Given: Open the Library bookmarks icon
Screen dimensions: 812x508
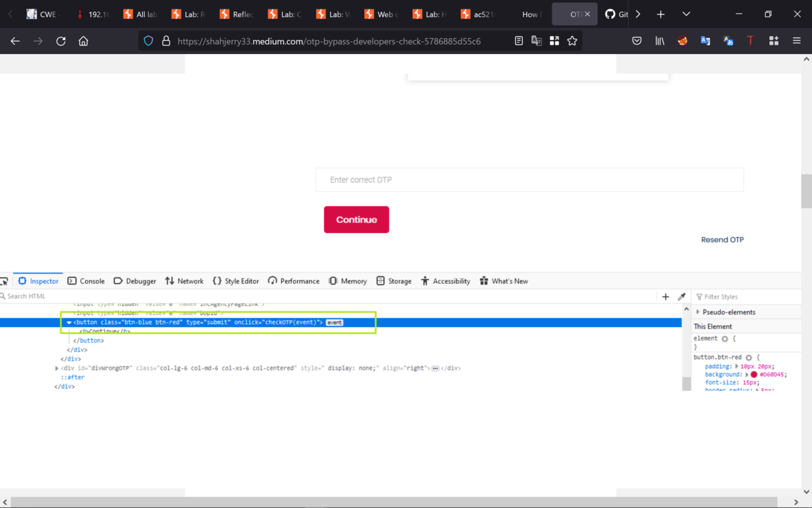Looking at the screenshot, I should coord(660,41).
